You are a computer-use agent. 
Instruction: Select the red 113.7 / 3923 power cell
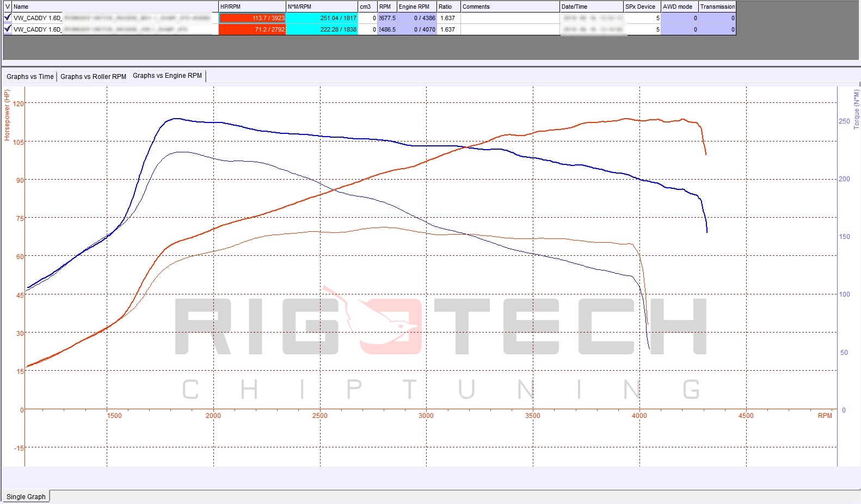click(252, 18)
